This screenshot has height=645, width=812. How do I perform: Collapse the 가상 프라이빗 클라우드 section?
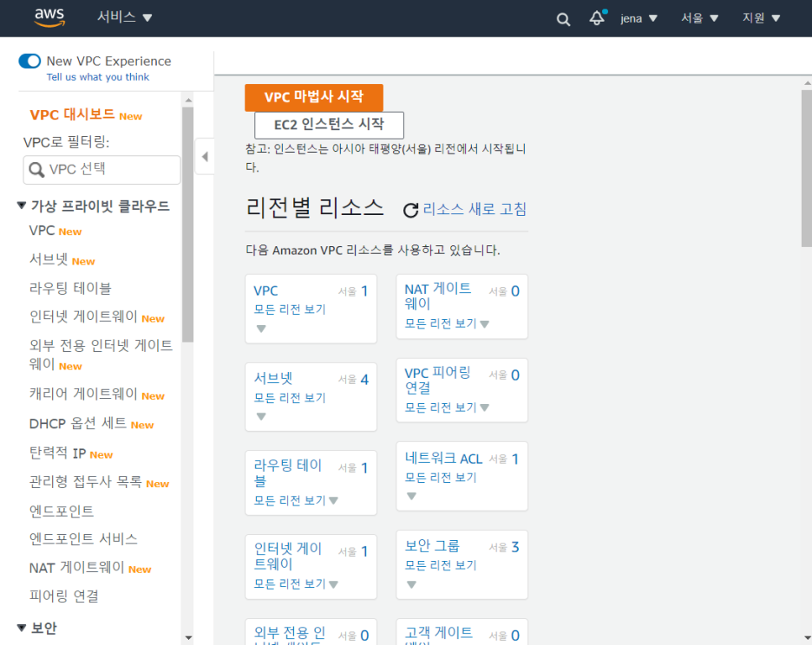click(x=21, y=205)
